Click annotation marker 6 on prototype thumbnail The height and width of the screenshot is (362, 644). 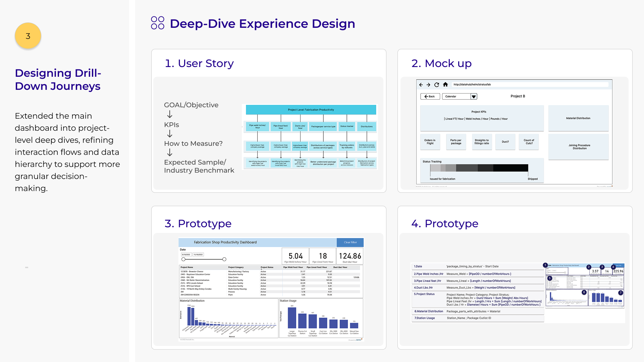point(584,292)
